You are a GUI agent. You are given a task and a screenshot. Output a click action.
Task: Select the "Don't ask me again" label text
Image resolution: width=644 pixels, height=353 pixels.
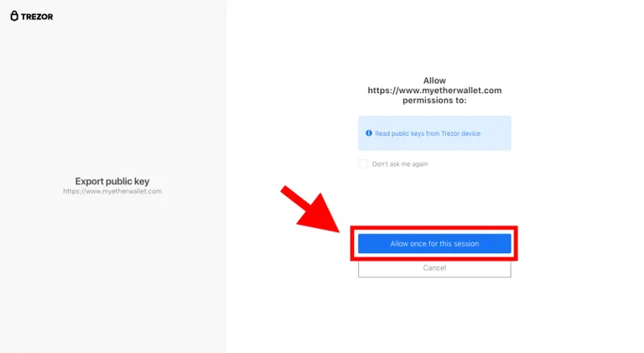tap(400, 164)
